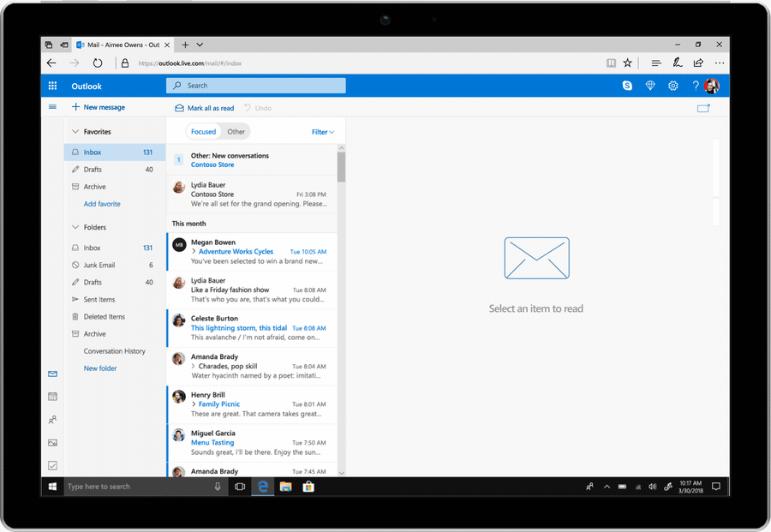Open Skype chat panel
The width and height of the screenshot is (771, 532).
(x=627, y=86)
